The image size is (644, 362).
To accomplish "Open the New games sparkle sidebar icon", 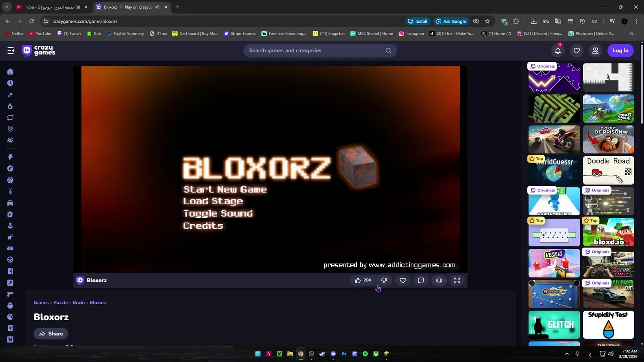I will tap(10, 95).
